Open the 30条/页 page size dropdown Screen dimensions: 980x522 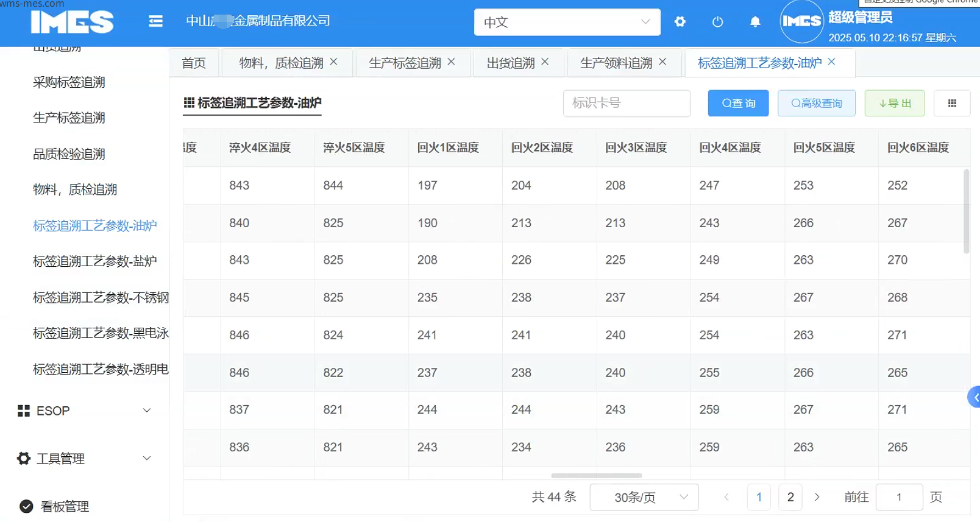click(644, 497)
